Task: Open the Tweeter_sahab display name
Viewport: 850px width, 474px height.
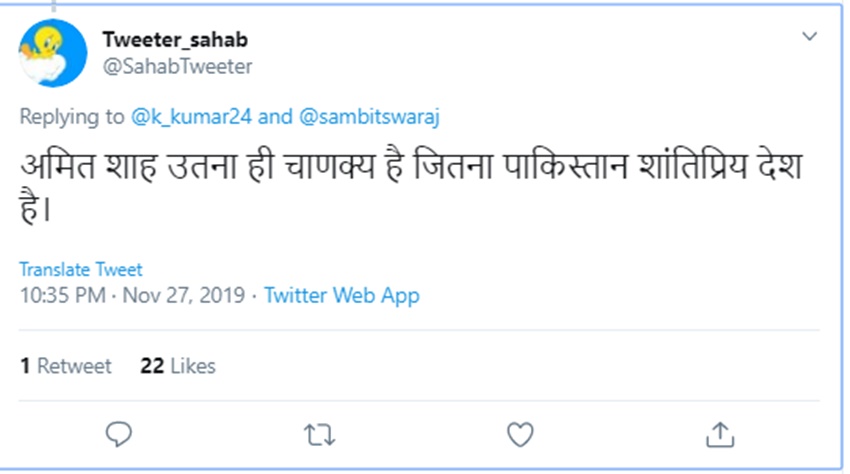Action: (x=175, y=40)
